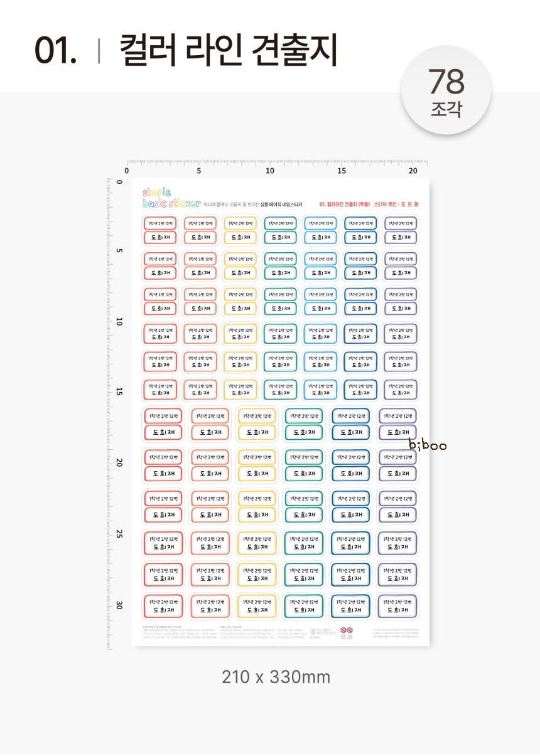Click the red 01. 컬러라인 견출지 (두줄) sheet label

pos(344,204)
